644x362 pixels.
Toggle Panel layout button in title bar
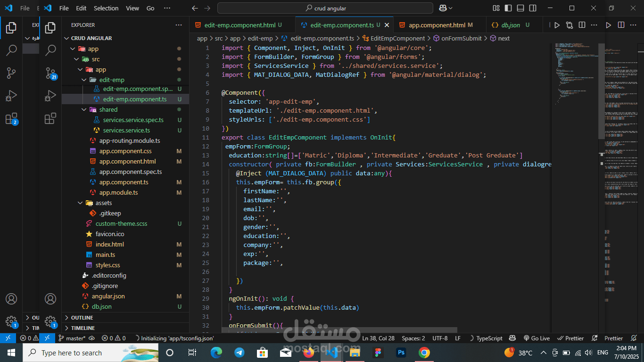click(x=520, y=8)
